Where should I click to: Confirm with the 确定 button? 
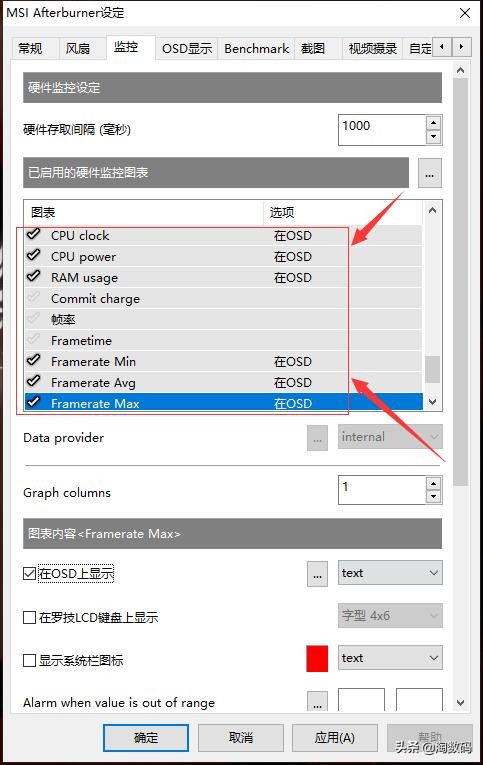(146, 737)
